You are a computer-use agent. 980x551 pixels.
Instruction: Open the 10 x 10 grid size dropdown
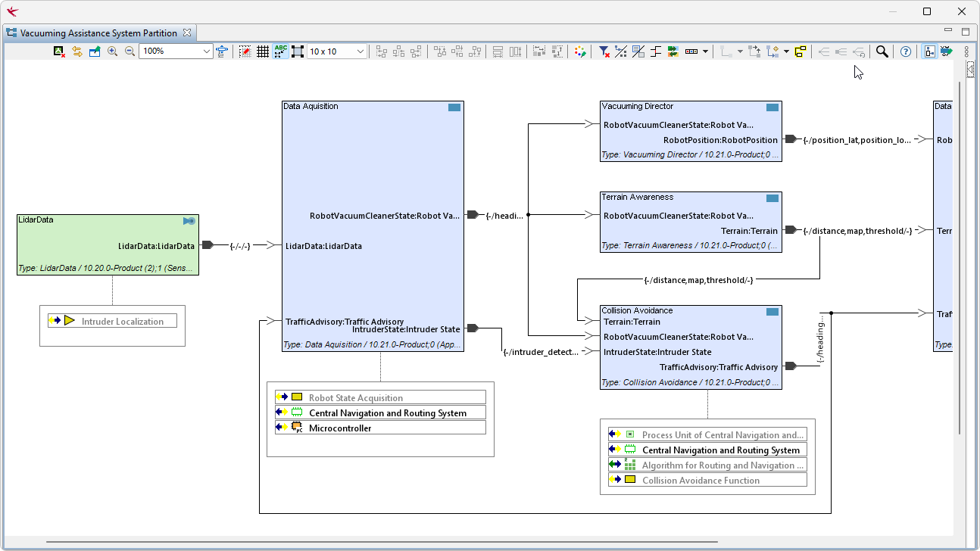(x=360, y=51)
